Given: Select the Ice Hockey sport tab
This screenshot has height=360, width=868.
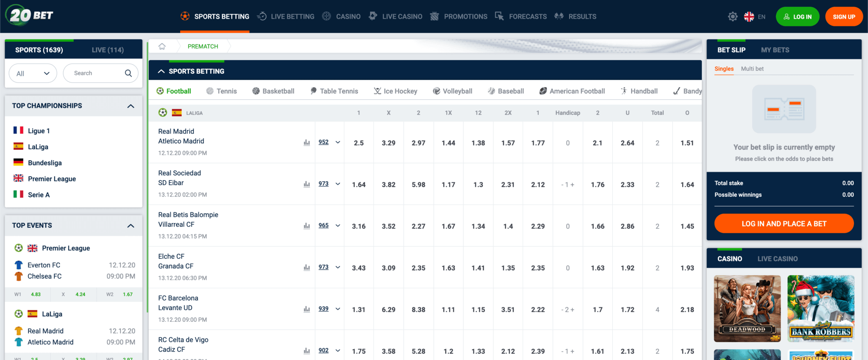Looking at the screenshot, I should (x=395, y=91).
